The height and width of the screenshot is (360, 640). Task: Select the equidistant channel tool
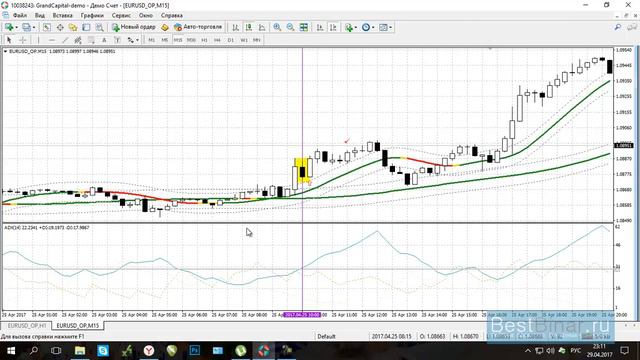(x=78, y=40)
